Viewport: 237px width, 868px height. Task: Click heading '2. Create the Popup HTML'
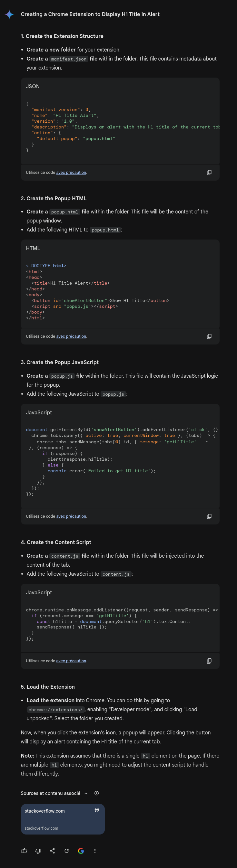[x=54, y=198]
